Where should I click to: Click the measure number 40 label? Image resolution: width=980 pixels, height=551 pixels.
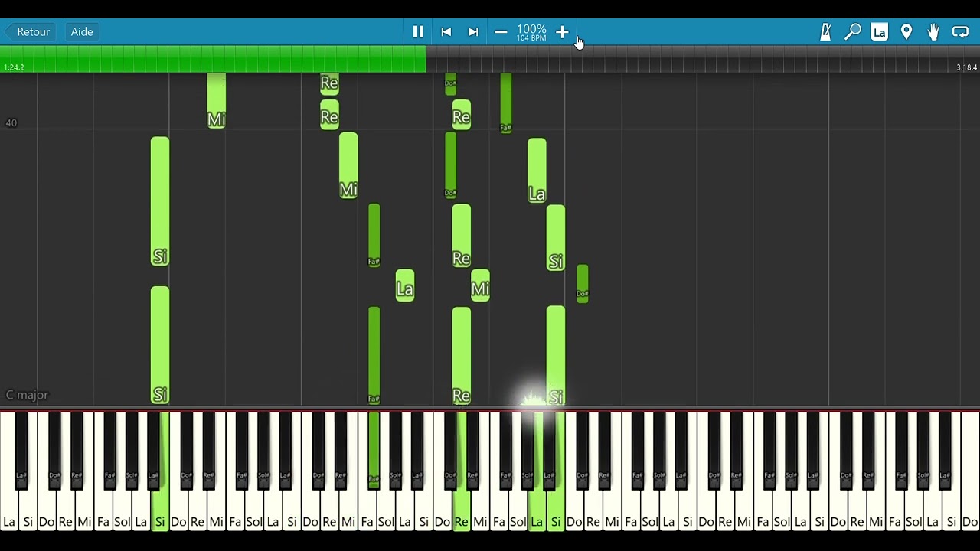[x=11, y=122]
